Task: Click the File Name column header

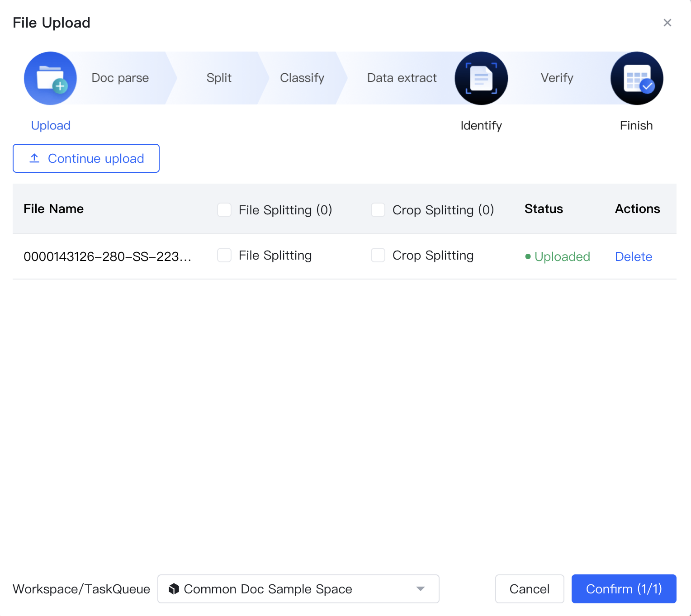Action: (54, 208)
